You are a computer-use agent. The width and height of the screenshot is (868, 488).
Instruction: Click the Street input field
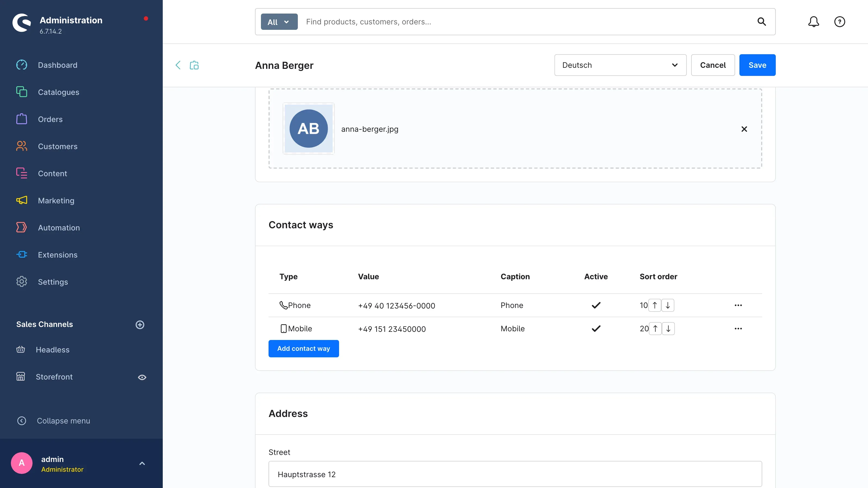[515, 474]
